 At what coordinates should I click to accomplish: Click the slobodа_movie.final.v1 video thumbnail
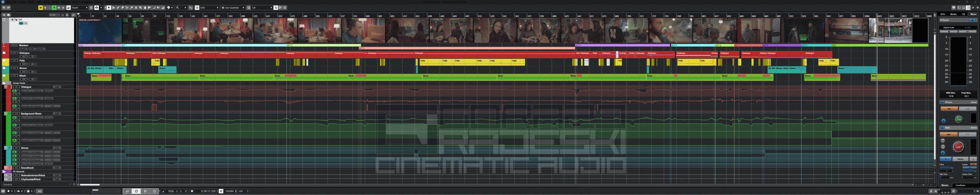pyautogui.click(x=100, y=30)
